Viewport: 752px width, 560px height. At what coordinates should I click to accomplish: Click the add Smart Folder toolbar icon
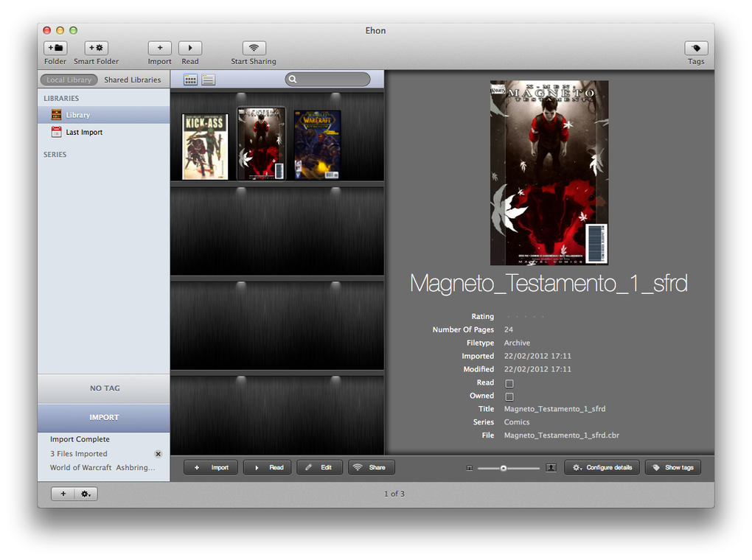tap(97, 48)
